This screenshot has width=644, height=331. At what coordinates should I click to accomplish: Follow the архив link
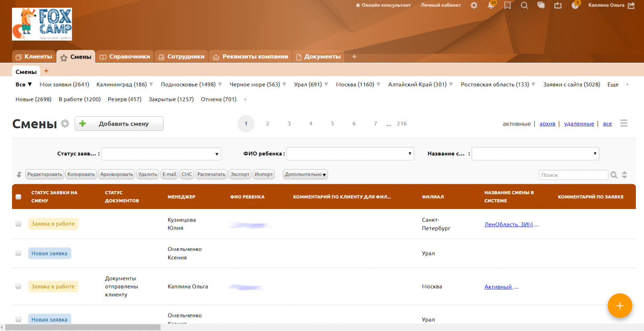(x=547, y=124)
